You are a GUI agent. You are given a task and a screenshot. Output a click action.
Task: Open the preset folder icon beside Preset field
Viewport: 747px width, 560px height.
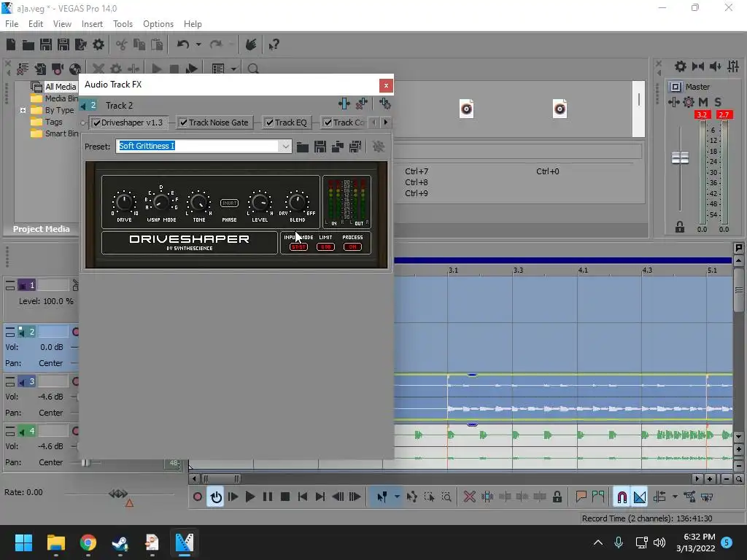303,147
